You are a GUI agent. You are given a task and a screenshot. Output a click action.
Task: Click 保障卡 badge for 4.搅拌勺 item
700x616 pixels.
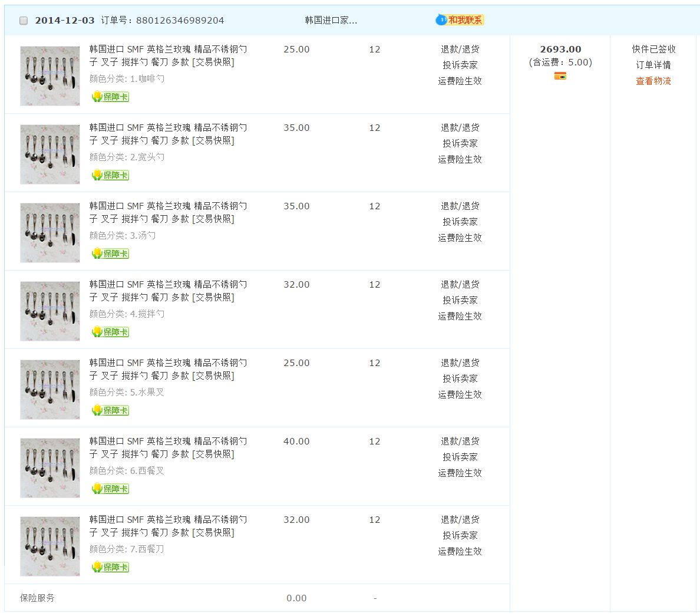110,332
